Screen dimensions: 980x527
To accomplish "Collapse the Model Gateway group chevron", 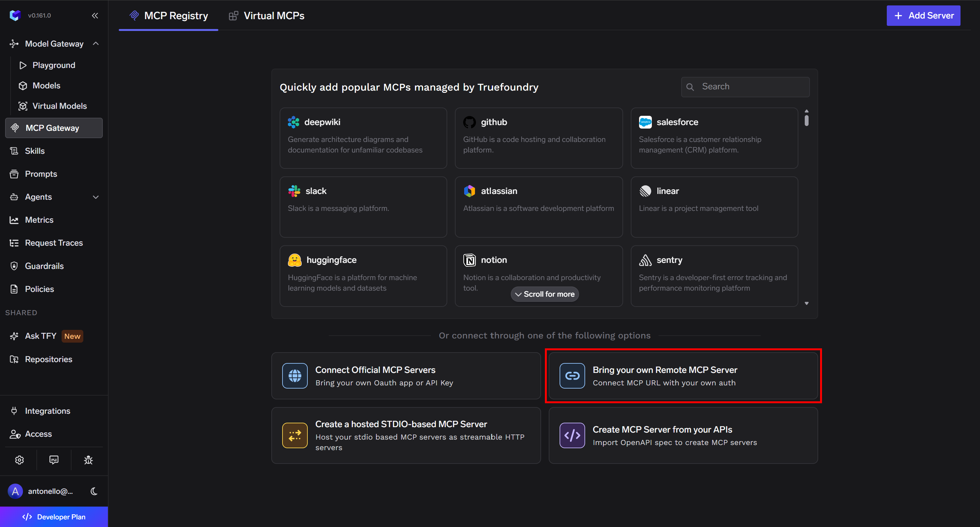I will (96, 44).
